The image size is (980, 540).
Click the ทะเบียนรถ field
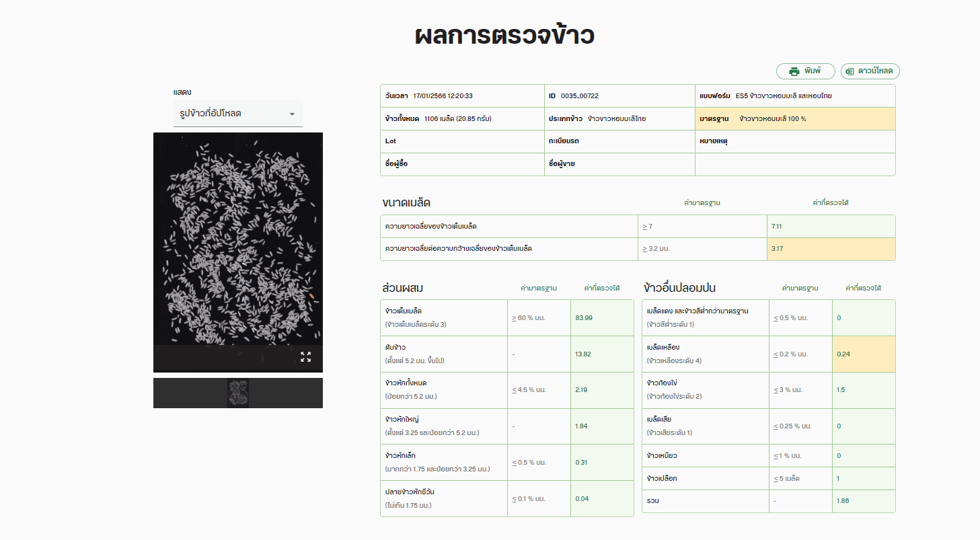click(x=619, y=142)
